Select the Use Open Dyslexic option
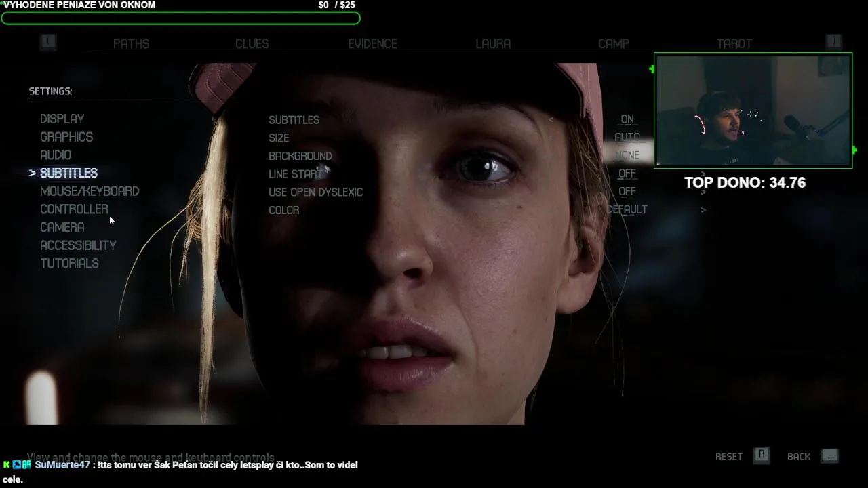The width and height of the screenshot is (868, 488). point(315,192)
